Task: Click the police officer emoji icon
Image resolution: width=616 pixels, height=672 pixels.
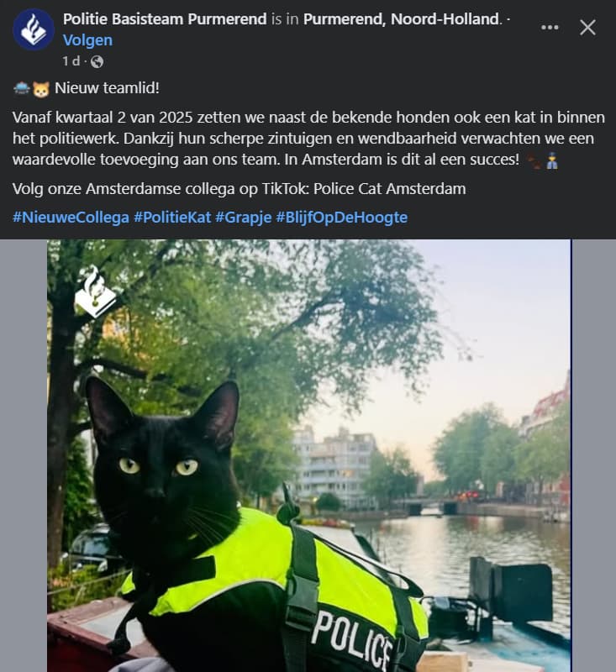Action: pos(552,160)
